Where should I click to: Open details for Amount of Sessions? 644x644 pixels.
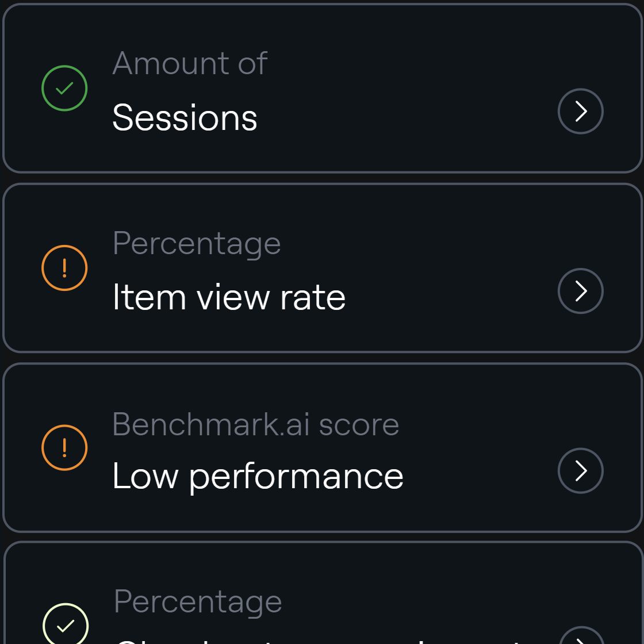coord(580,112)
